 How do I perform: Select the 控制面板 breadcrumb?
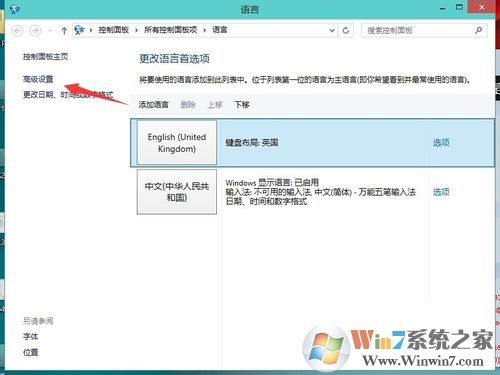point(114,30)
